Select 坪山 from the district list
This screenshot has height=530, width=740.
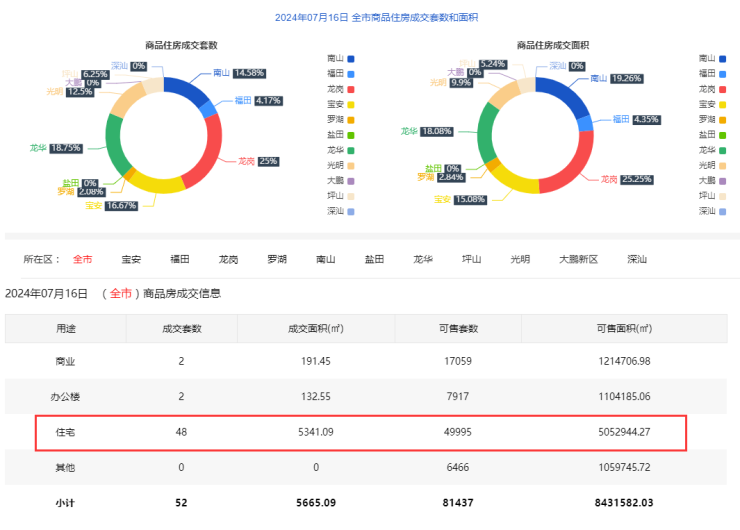(x=471, y=259)
